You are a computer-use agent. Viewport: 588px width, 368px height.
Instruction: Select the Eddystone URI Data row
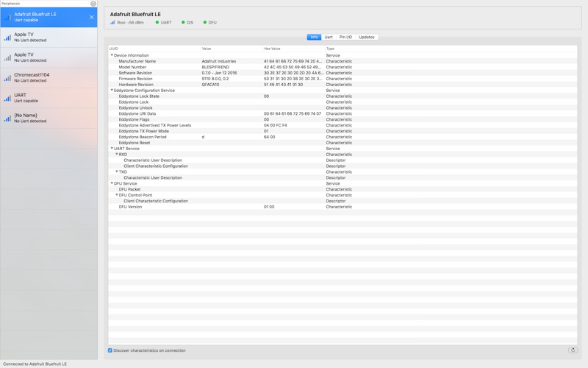tap(137, 114)
